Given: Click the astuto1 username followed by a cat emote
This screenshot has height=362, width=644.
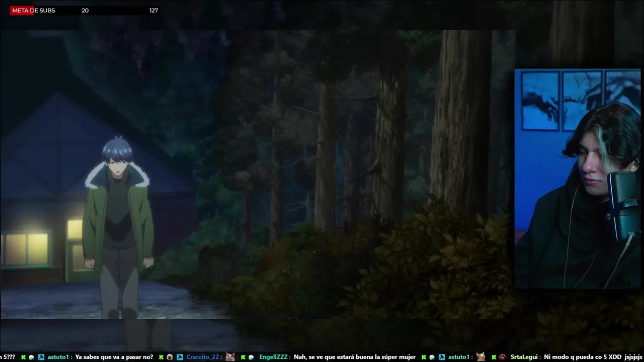Looking at the screenshot, I should coord(458,357).
